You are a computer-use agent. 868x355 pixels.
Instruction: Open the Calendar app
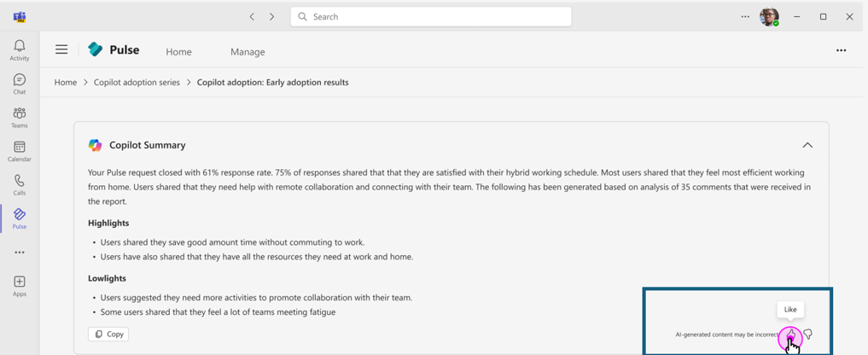[x=19, y=151]
